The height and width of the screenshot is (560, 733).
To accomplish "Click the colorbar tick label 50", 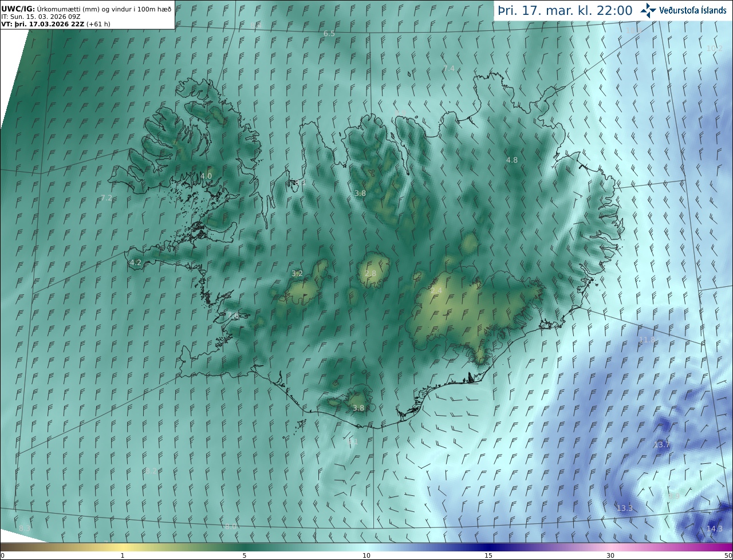I will (x=728, y=555).
